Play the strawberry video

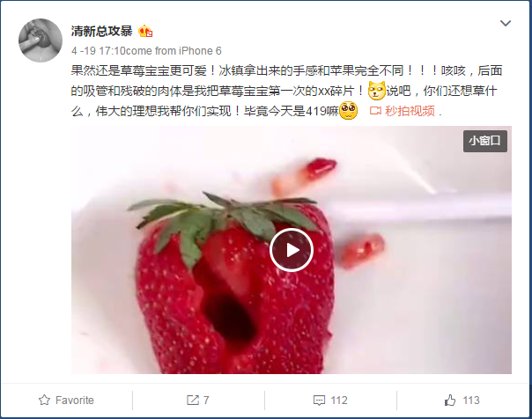[292, 250]
